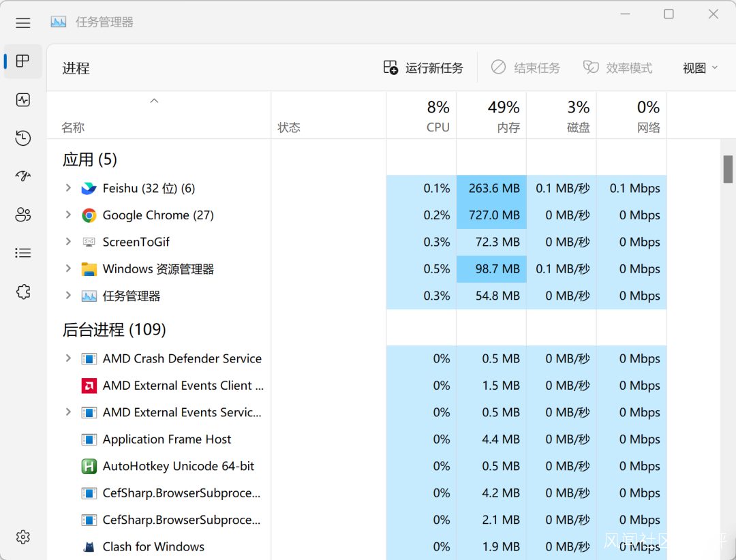Open the Users sidebar icon

(x=23, y=215)
